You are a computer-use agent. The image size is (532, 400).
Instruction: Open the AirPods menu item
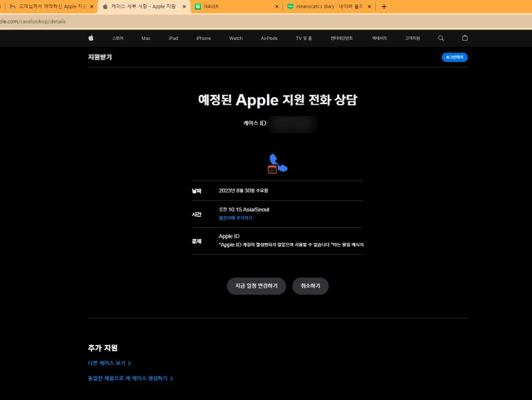pos(269,38)
